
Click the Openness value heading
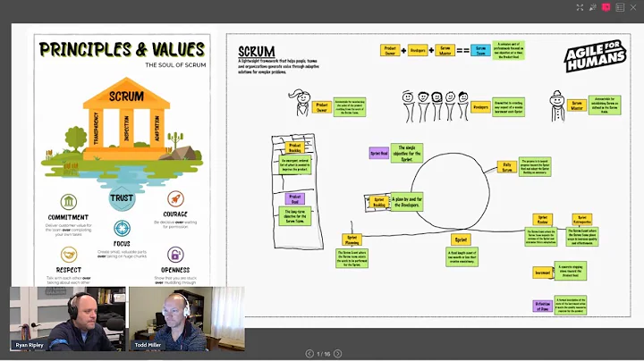point(175,270)
